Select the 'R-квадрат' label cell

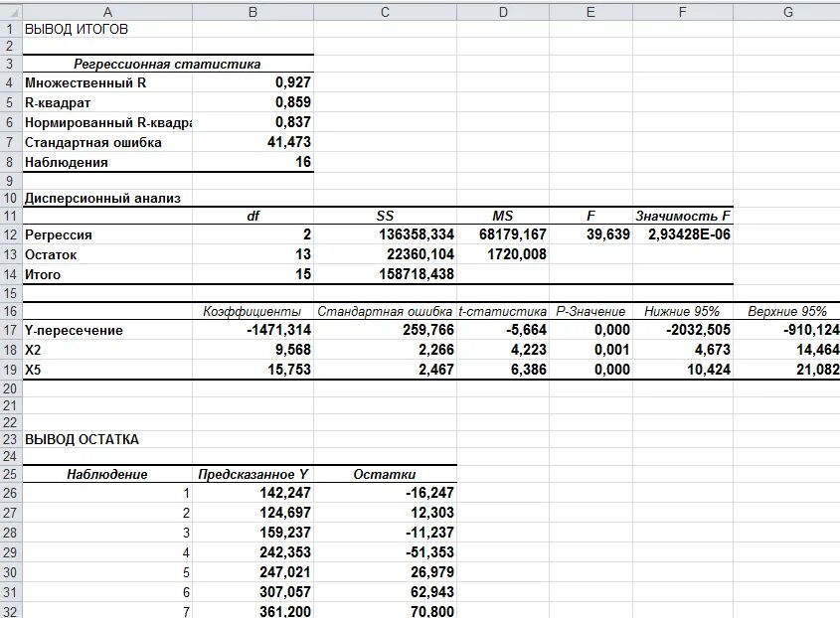[107, 102]
